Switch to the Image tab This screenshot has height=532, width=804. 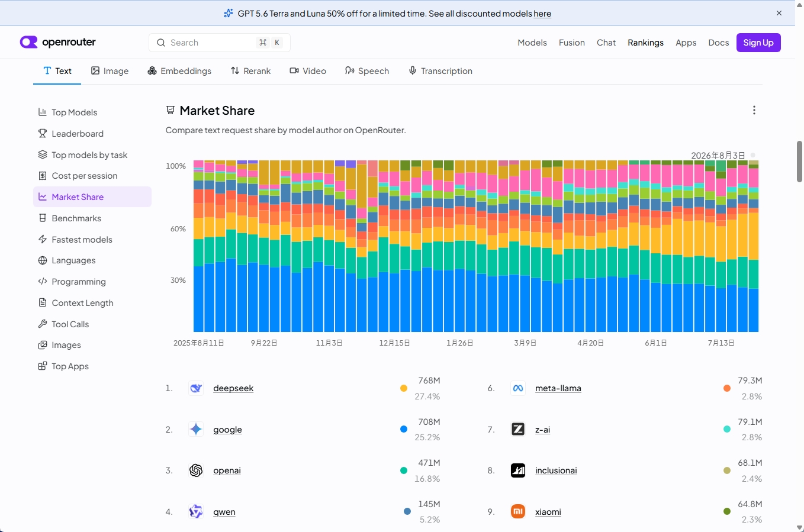pos(110,71)
